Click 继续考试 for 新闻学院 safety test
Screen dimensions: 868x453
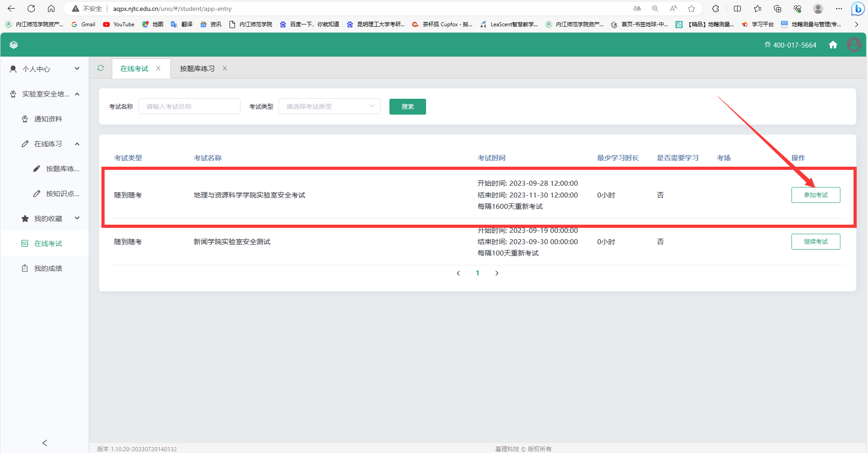[815, 241]
